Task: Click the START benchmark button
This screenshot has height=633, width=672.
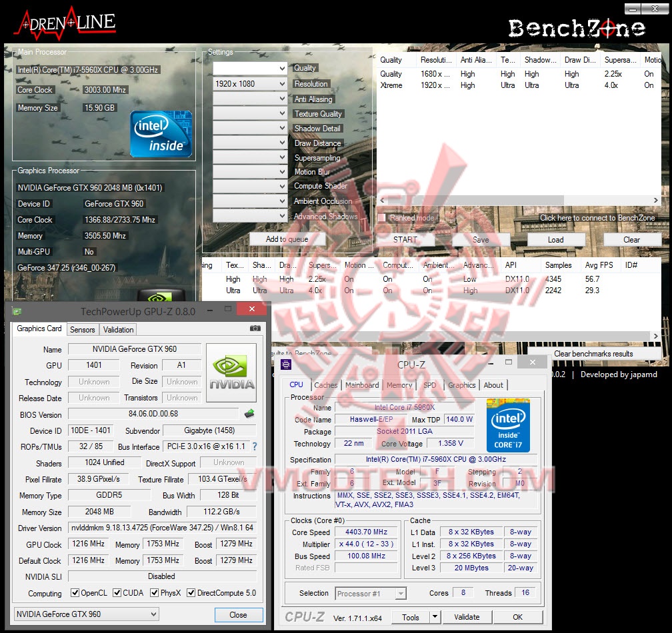Action: (405, 239)
